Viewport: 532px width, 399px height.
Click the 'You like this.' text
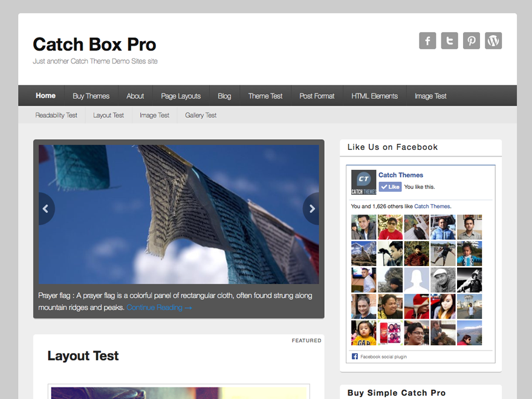(x=420, y=187)
